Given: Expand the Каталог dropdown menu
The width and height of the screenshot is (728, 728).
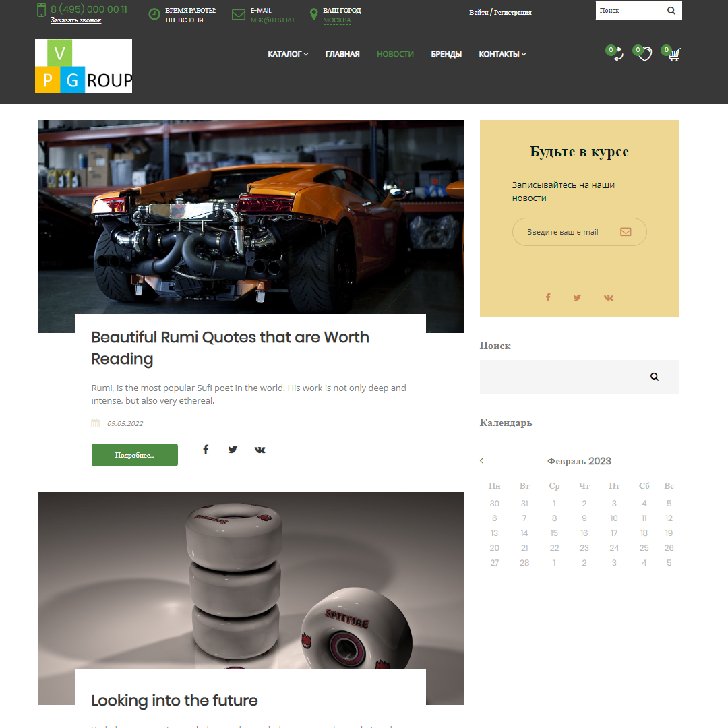Looking at the screenshot, I should [x=288, y=54].
